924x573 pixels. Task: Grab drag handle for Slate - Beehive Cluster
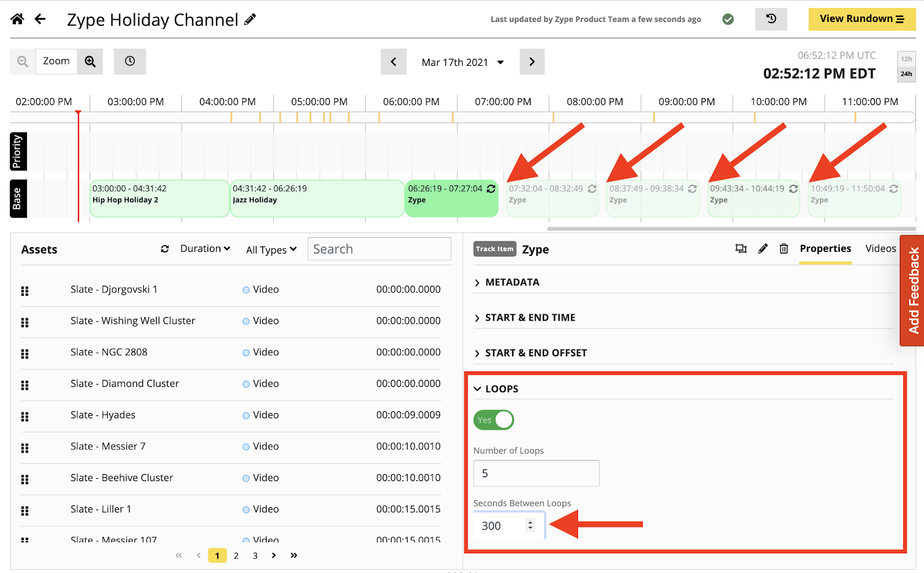click(25, 479)
